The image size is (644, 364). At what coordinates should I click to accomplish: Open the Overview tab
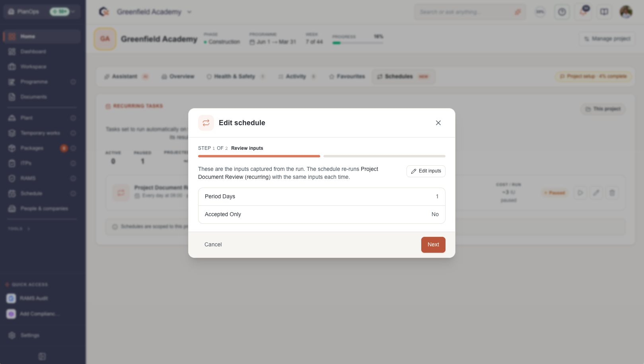pyautogui.click(x=178, y=76)
